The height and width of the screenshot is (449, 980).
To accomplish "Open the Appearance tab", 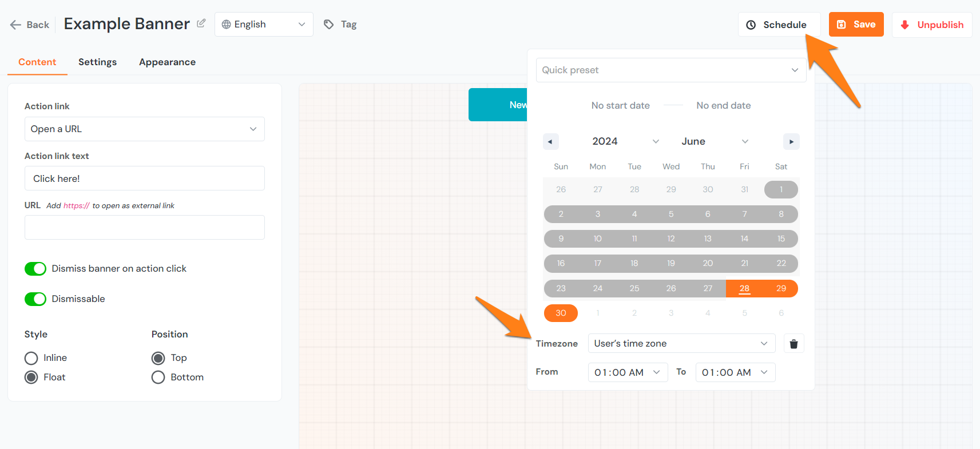I will pyautogui.click(x=167, y=62).
